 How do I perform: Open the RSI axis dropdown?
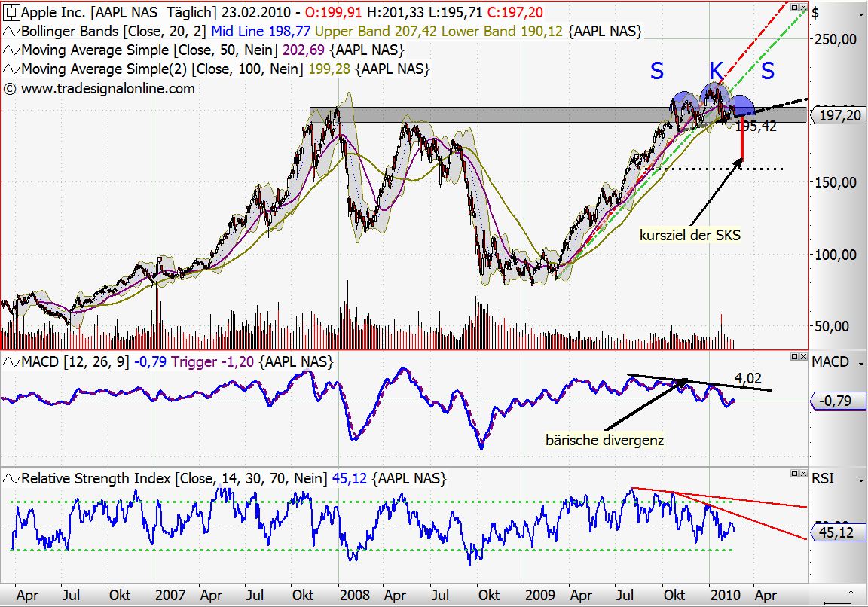(x=860, y=480)
